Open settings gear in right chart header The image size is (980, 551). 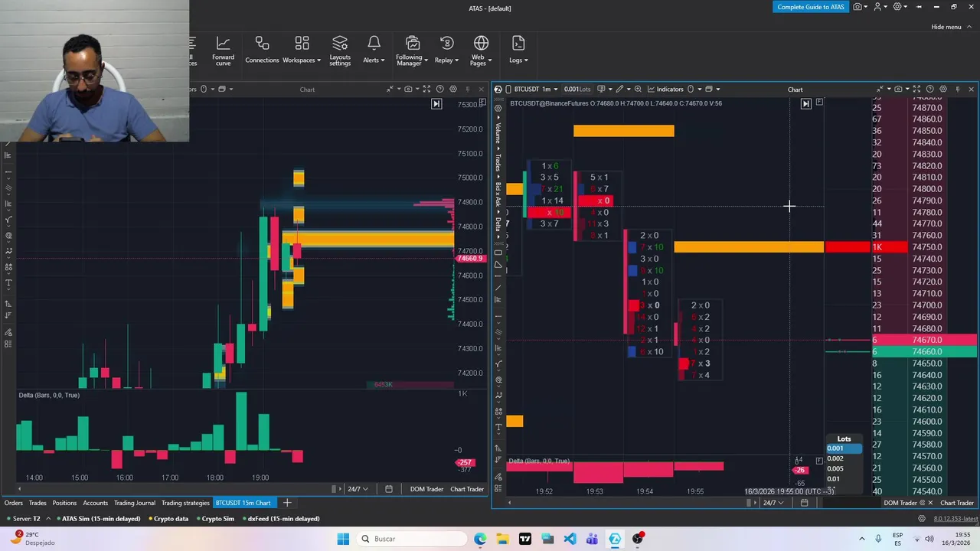(x=943, y=89)
